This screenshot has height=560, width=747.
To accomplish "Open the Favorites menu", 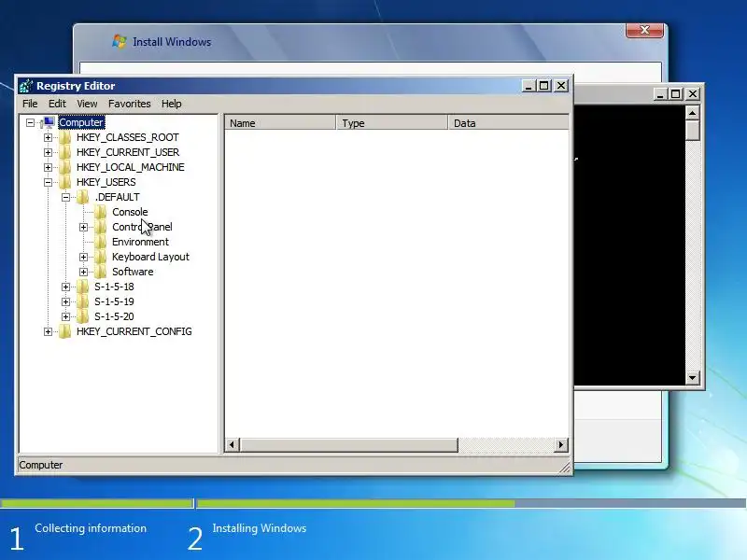I will (x=129, y=104).
